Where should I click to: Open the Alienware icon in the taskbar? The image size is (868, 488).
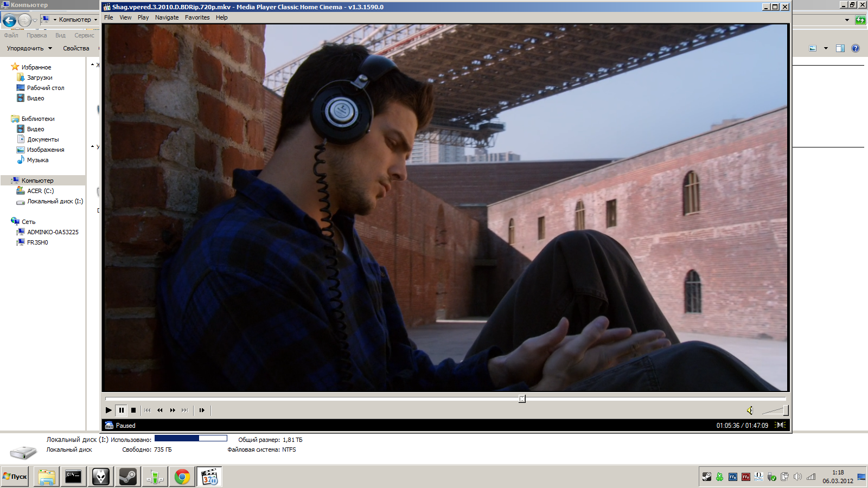(x=100, y=477)
